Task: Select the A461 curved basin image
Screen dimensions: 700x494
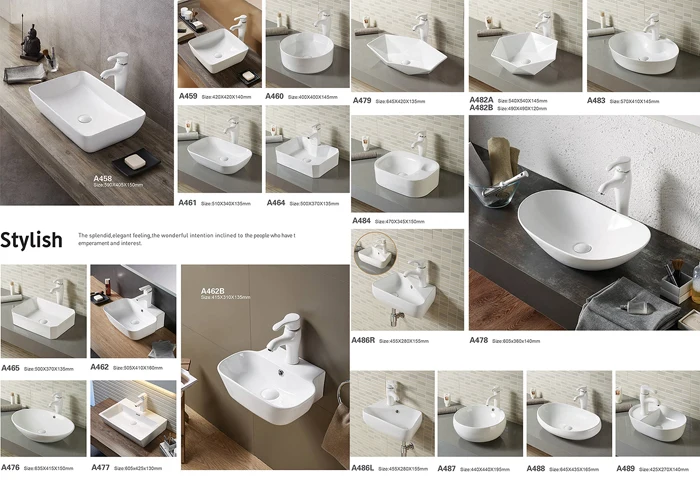Action: [220, 149]
